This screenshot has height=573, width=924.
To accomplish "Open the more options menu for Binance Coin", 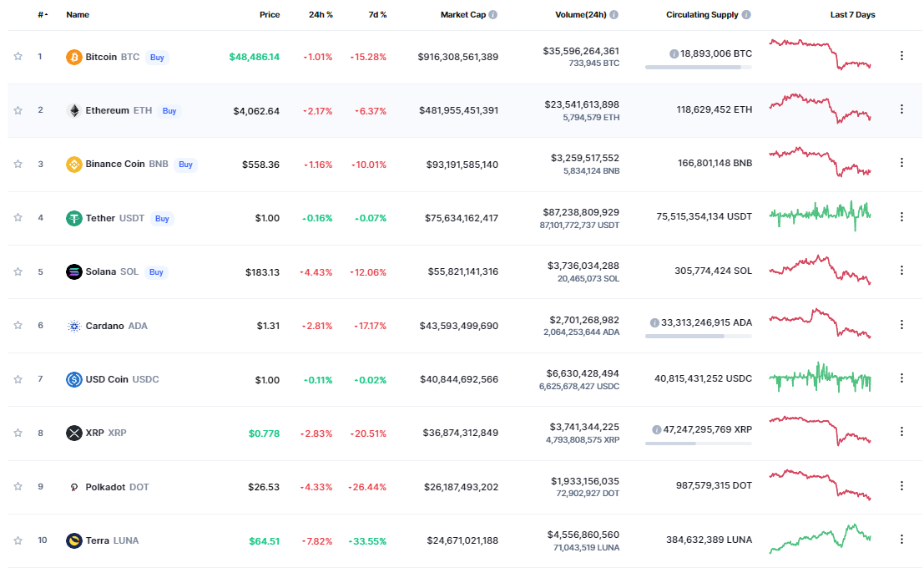I will click(901, 162).
